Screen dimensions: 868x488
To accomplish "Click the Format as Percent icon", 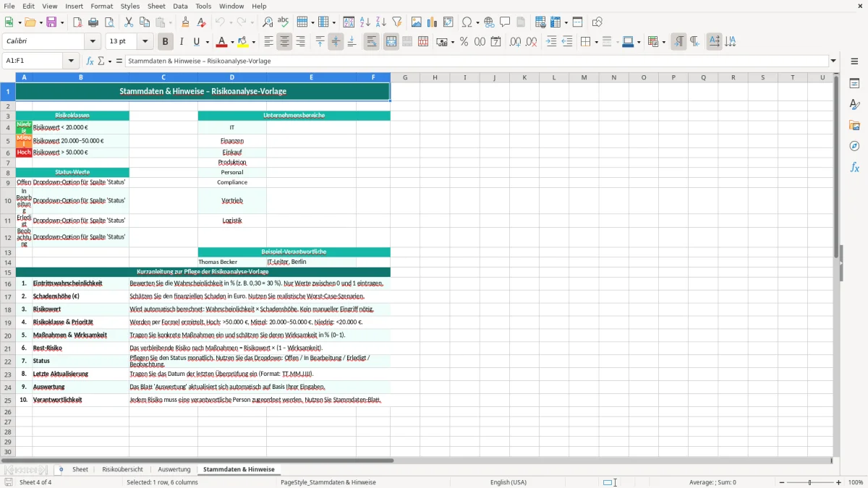I will [464, 42].
